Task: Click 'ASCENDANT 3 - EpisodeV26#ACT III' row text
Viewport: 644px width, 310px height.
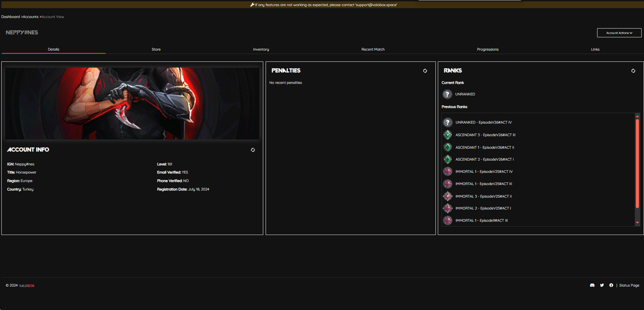Action: pos(485,135)
